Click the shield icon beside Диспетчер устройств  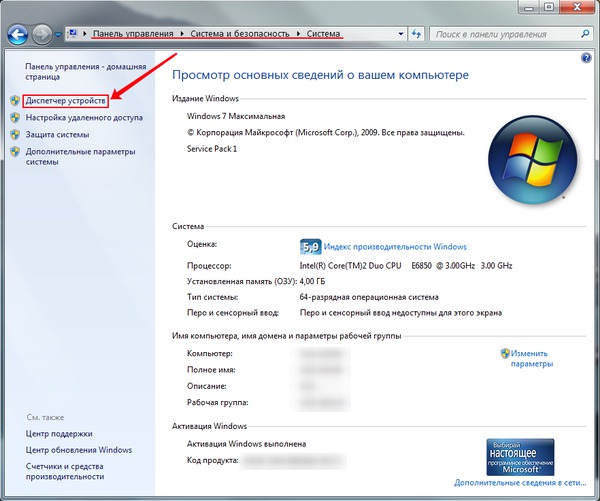[15, 101]
